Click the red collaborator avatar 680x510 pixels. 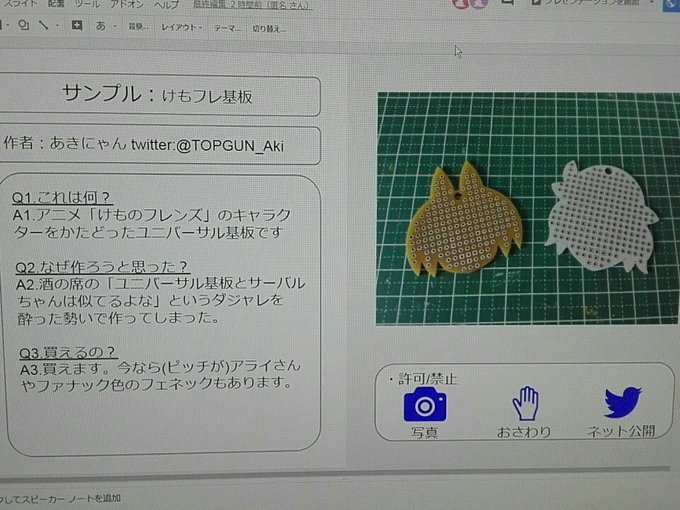(460, 3)
